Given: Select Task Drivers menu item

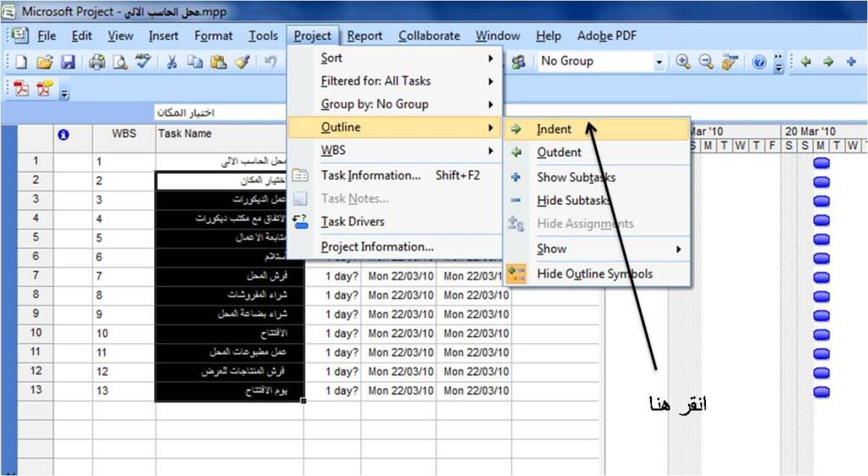Looking at the screenshot, I should click(x=395, y=222).
